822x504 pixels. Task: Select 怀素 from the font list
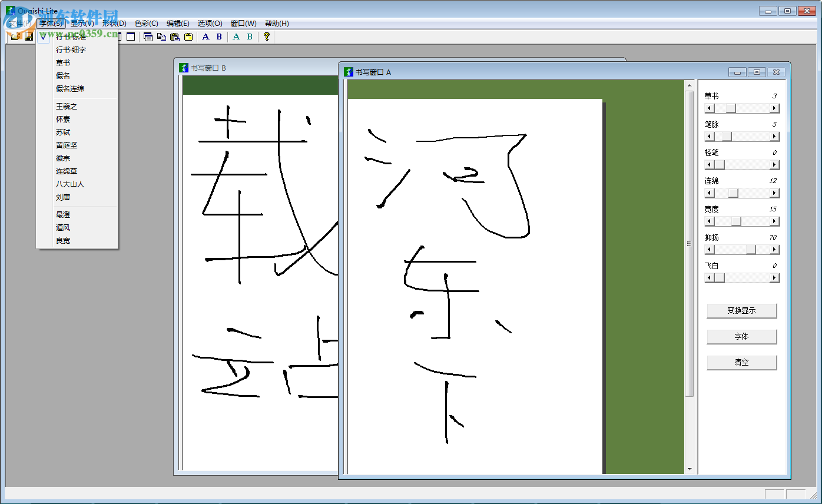(63, 119)
